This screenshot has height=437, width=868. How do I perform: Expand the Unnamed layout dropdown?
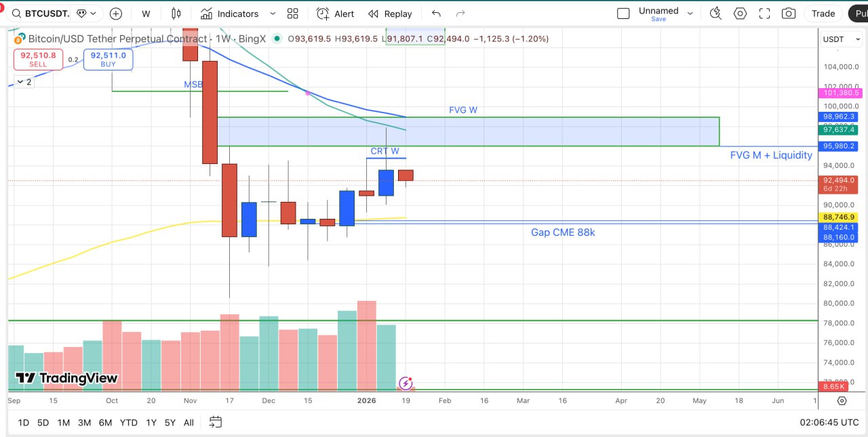tap(690, 14)
